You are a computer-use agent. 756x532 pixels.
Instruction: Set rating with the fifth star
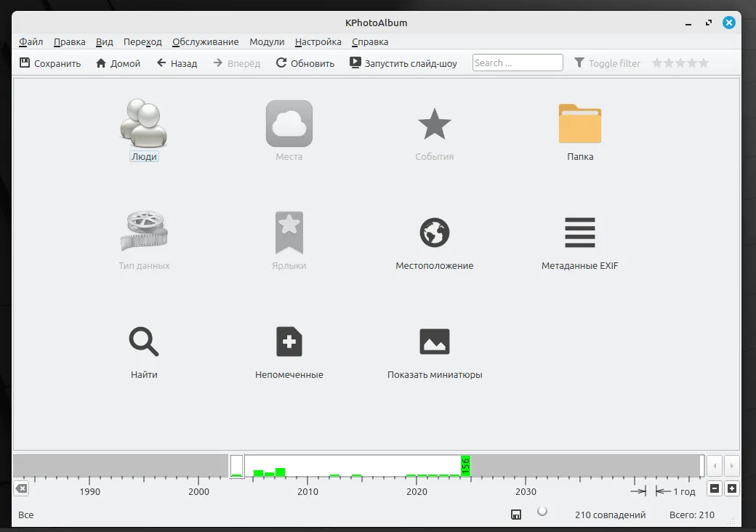(703, 63)
